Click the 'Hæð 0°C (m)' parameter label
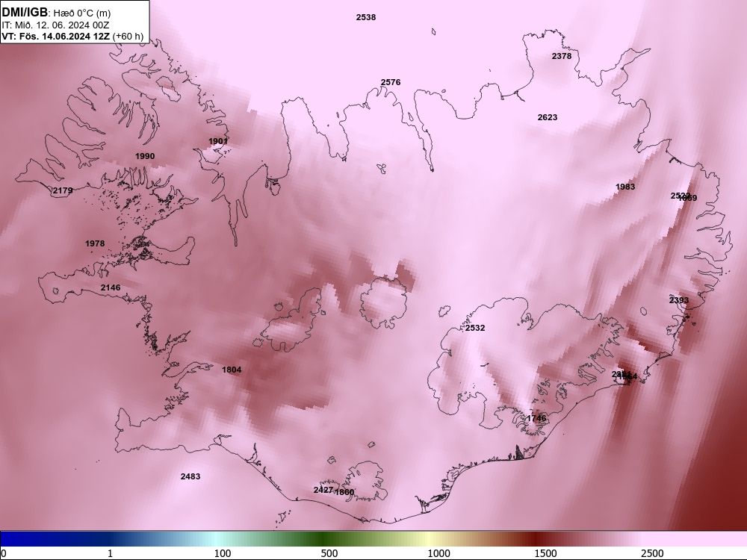The image size is (747, 560). pyautogui.click(x=82, y=13)
